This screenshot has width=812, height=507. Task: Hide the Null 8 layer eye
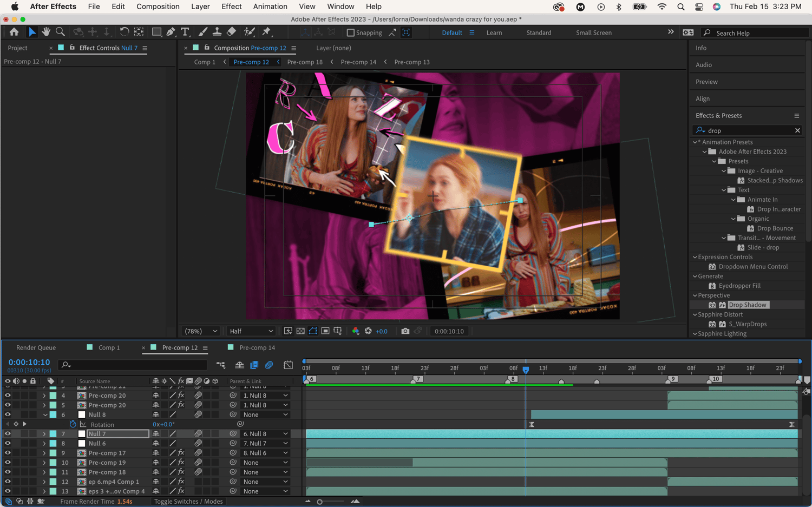coord(8,414)
